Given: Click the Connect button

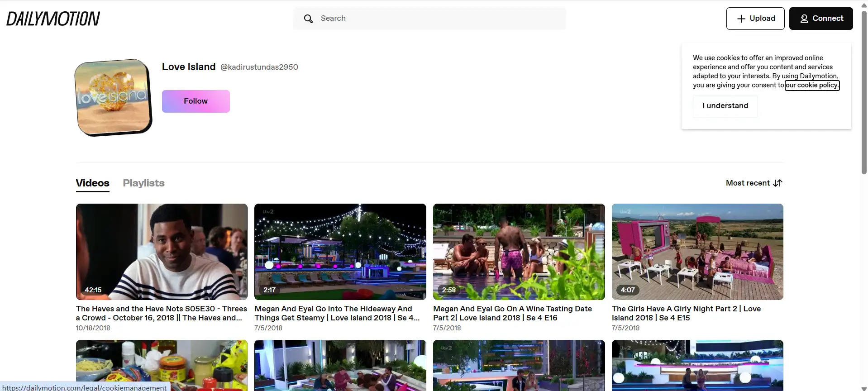Looking at the screenshot, I should (x=821, y=19).
